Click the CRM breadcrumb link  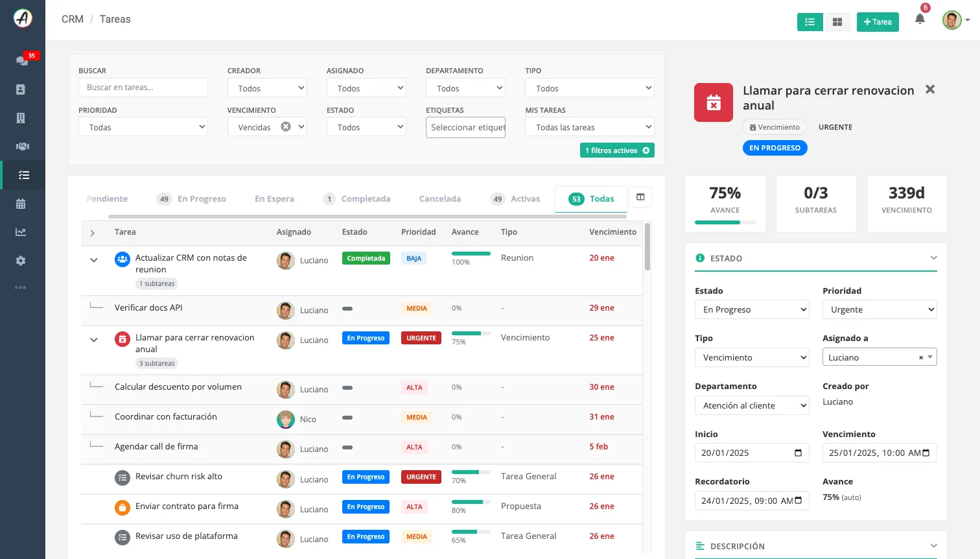[x=73, y=19]
